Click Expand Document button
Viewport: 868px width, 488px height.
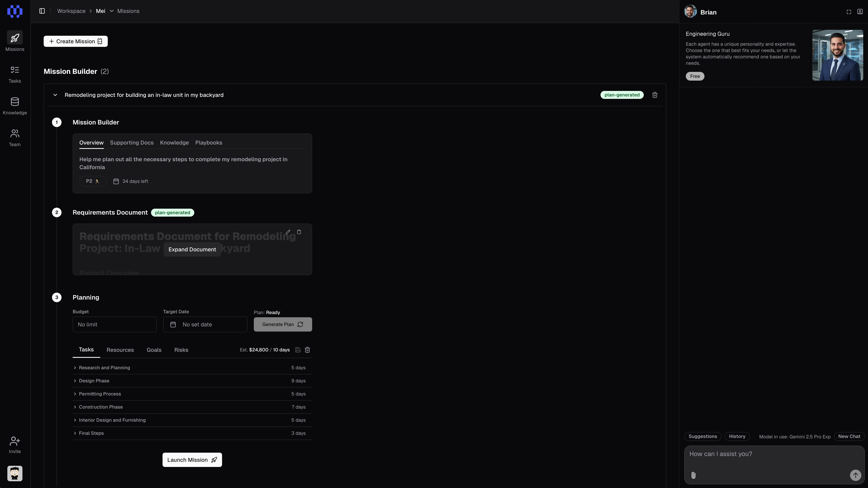click(x=192, y=249)
